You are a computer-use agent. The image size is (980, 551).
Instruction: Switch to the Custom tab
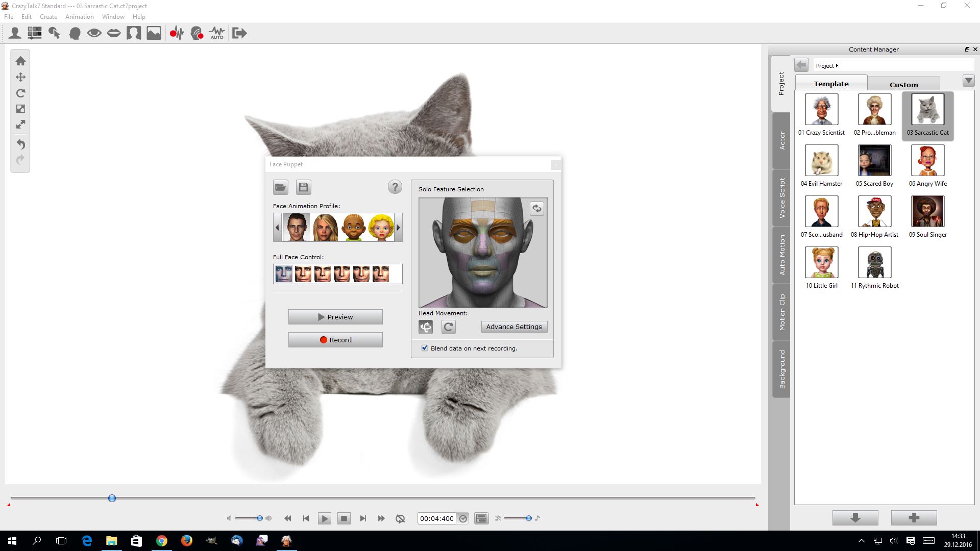pyautogui.click(x=903, y=85)
